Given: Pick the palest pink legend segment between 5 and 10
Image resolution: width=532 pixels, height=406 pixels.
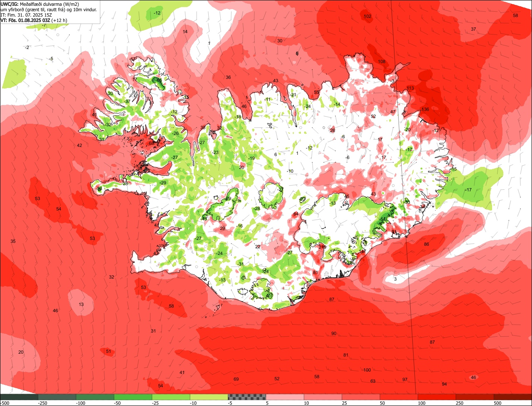Looking at the screenshot, I should tap(285, 397).
